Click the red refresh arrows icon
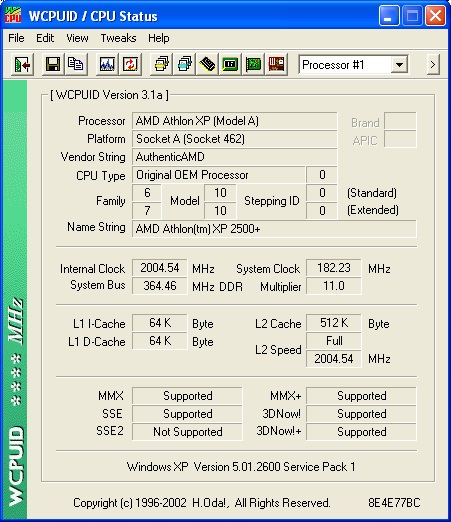 [130, 64]
